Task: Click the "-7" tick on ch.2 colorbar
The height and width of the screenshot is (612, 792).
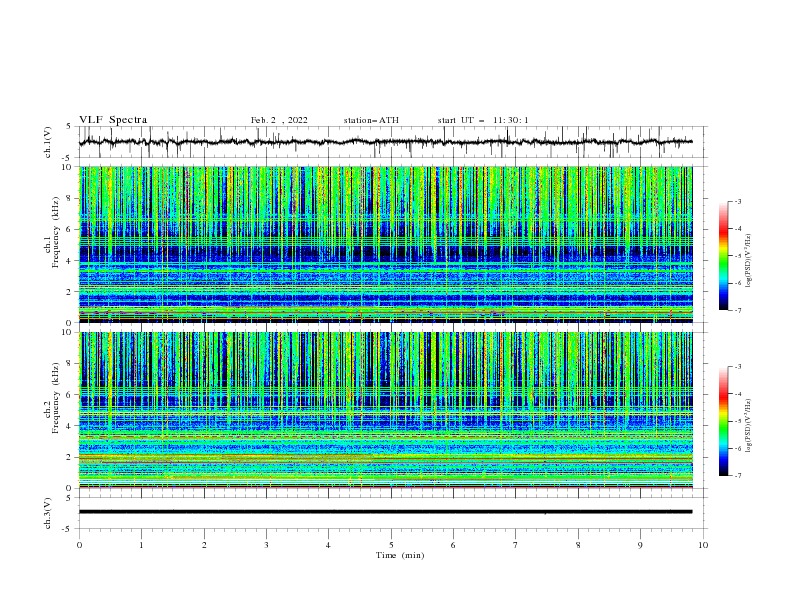Action: (738, 476)
